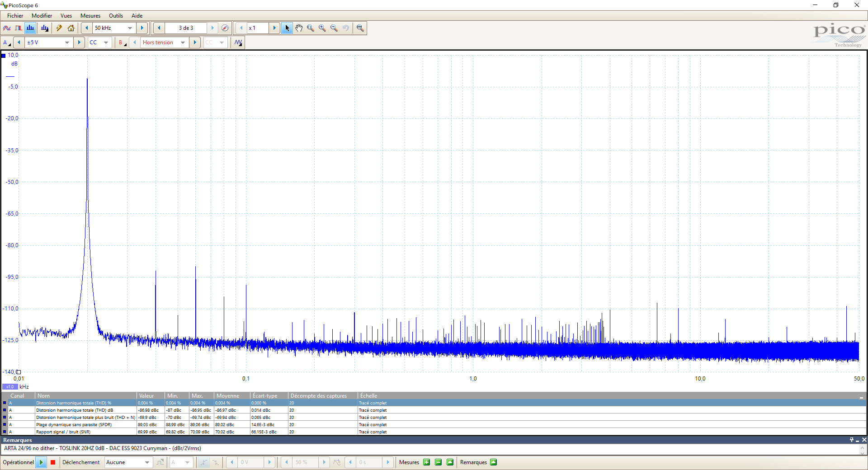Screen dimensions: 868x470
Task: Stop capture with red square button
Action: pos(53,462)
